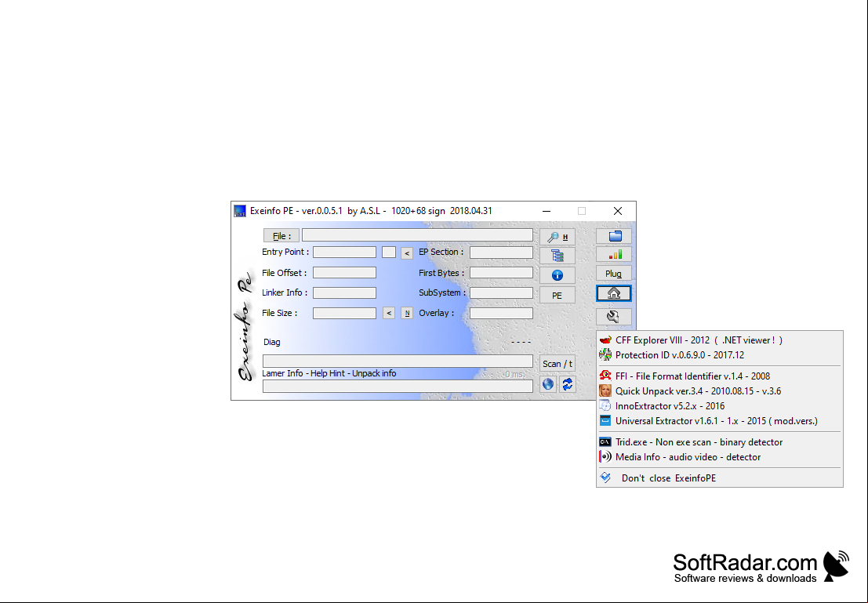Click the Diag label

272,342
